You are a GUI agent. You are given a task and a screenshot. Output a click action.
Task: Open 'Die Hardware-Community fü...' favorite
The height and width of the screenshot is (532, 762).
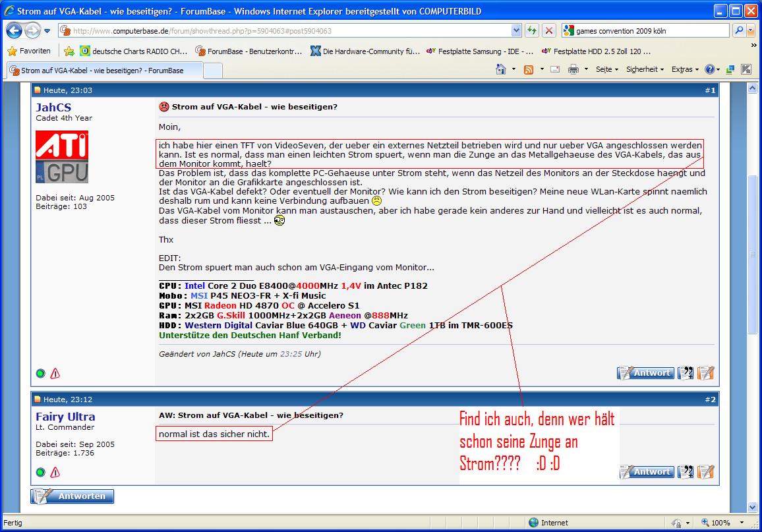(x=365, y=51)
